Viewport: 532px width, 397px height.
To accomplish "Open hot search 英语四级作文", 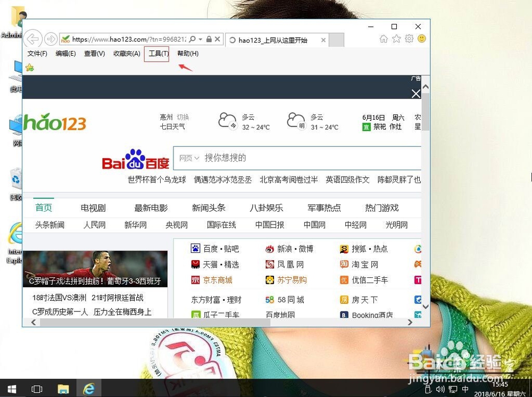I will [x=347, y=179].
